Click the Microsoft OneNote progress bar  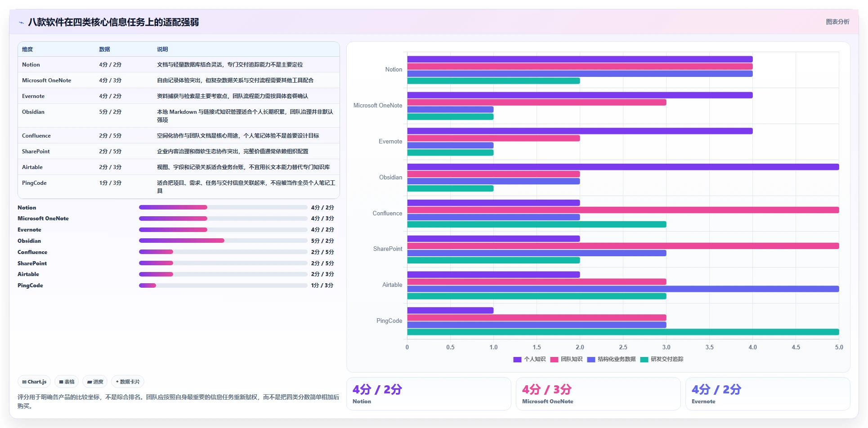223,218
